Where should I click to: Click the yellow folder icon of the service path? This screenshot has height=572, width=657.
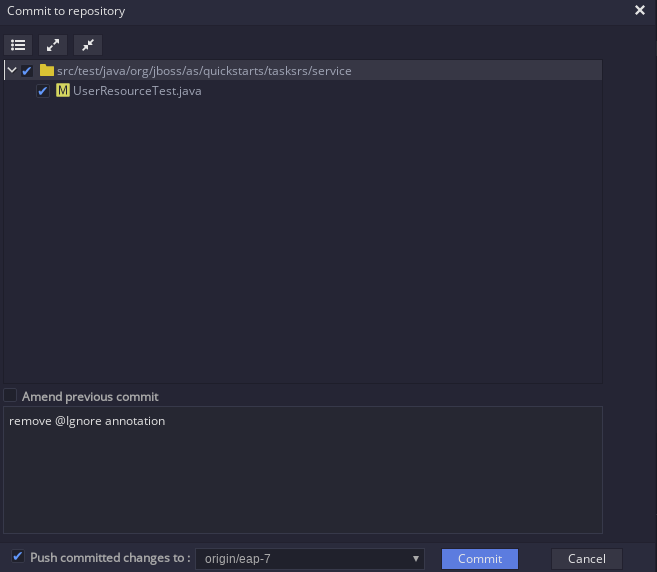pos(47,70)
